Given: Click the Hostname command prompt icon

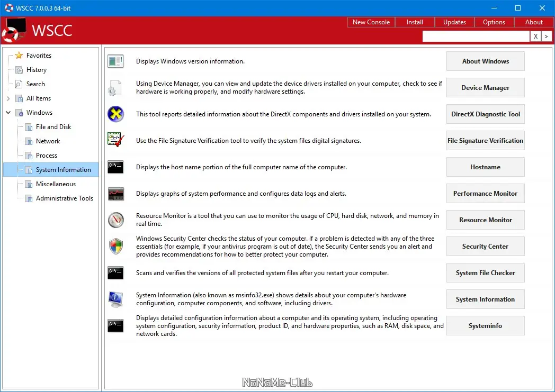Looking at the screenshot, I should click(115, 167).
